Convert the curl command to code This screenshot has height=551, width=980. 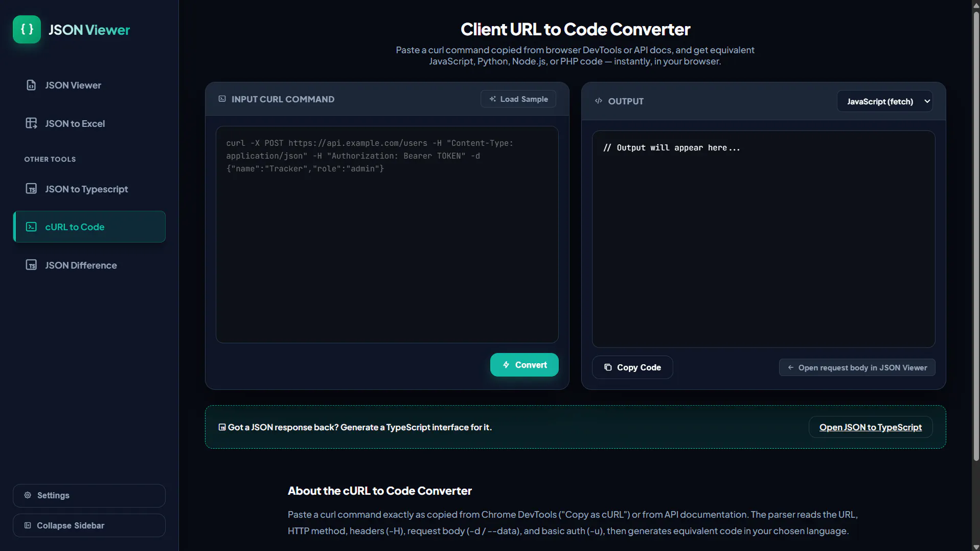point(524,365)
